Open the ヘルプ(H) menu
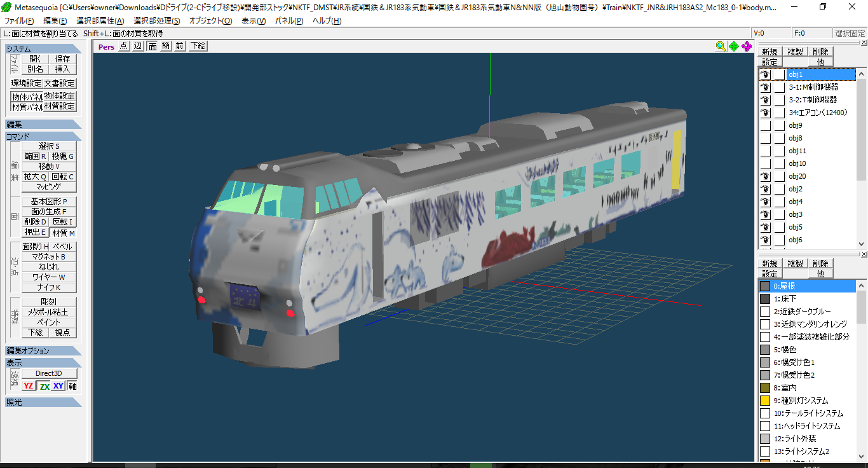The image size is (868, 468). coord(327,21)
